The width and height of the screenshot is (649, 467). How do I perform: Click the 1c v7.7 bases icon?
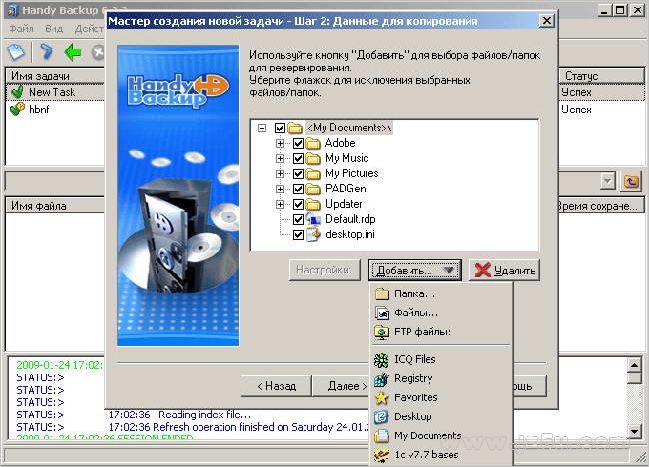click(x=381, y=455)
